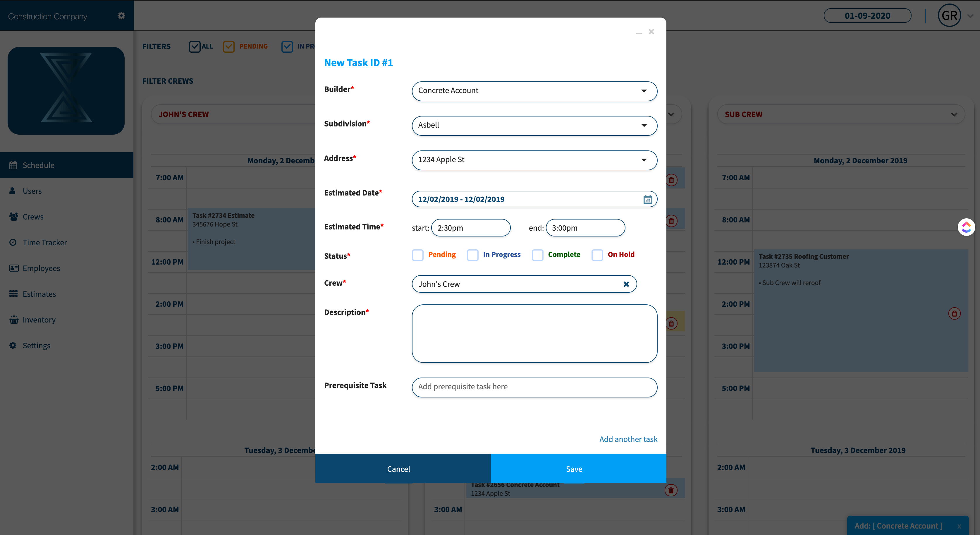Toggle the IN PROGRESS filter checkbox
The image size is (980, 535).
[287, 47]
